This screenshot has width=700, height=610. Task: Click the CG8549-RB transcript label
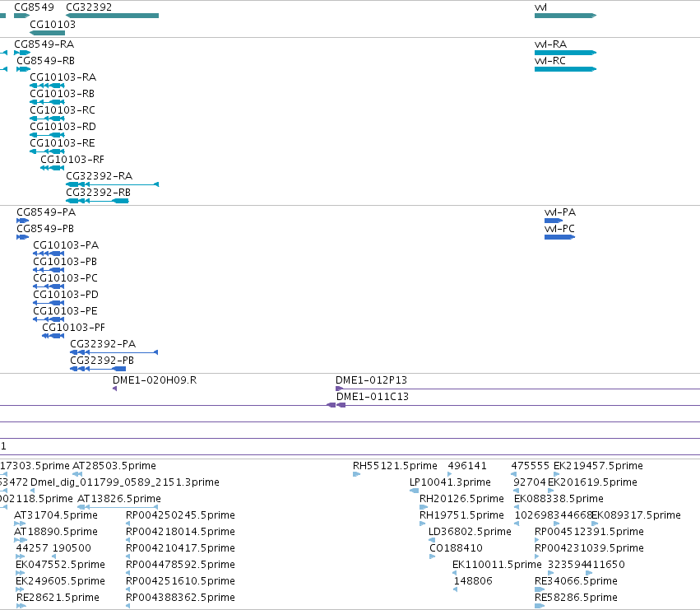tap(45, 61)
